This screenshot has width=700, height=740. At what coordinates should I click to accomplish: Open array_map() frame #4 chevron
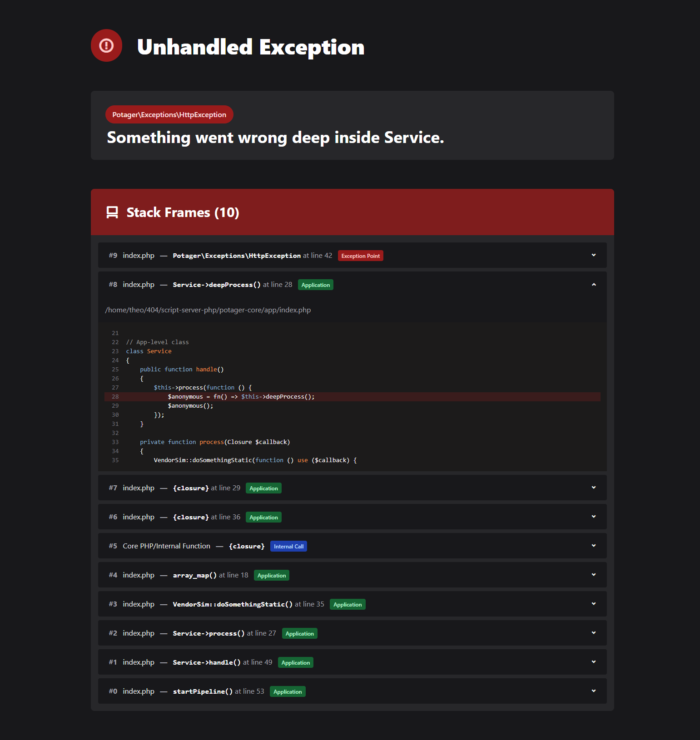pyautogui.click(x=593, y=575)
